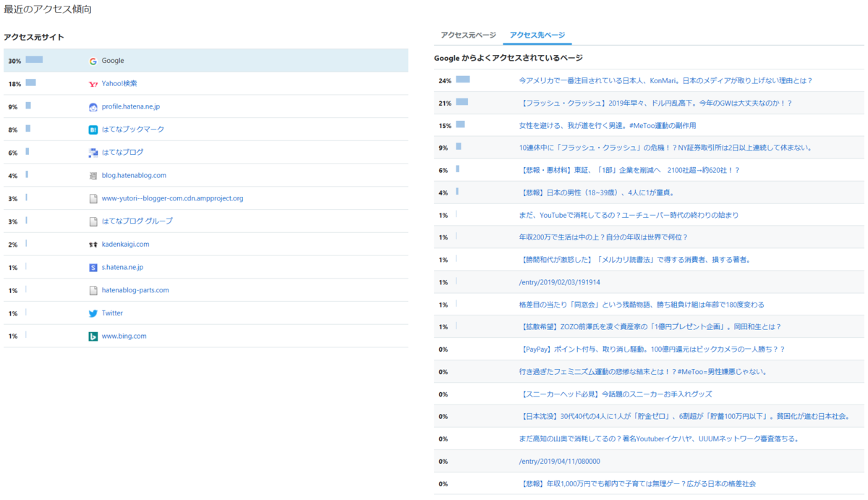Image resolution: width=868 pixels, height=500 pixels.
Task: Open the 2019年早々、ドル円乱高下 article link
Action: point(655,103)
